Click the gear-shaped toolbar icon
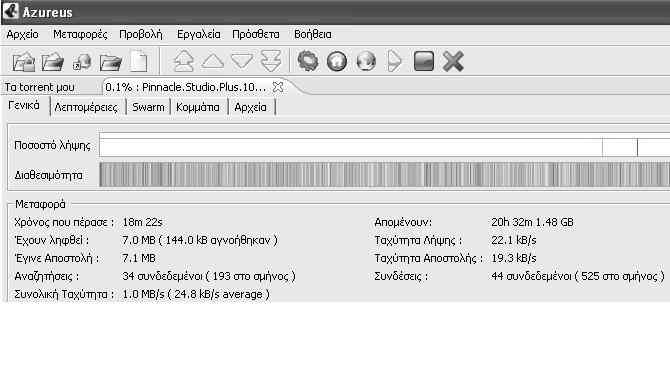The height and width of the screenshot is (384, 670). coord(308,61)
